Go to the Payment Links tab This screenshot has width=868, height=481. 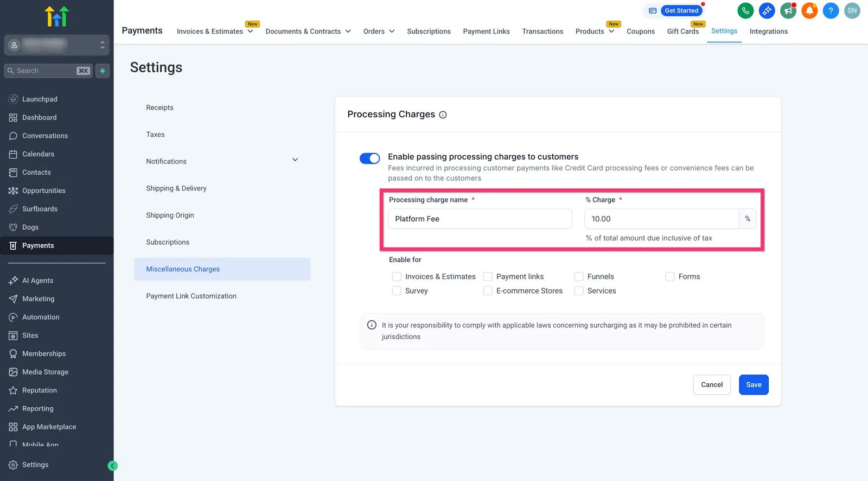tap(486, 31)
